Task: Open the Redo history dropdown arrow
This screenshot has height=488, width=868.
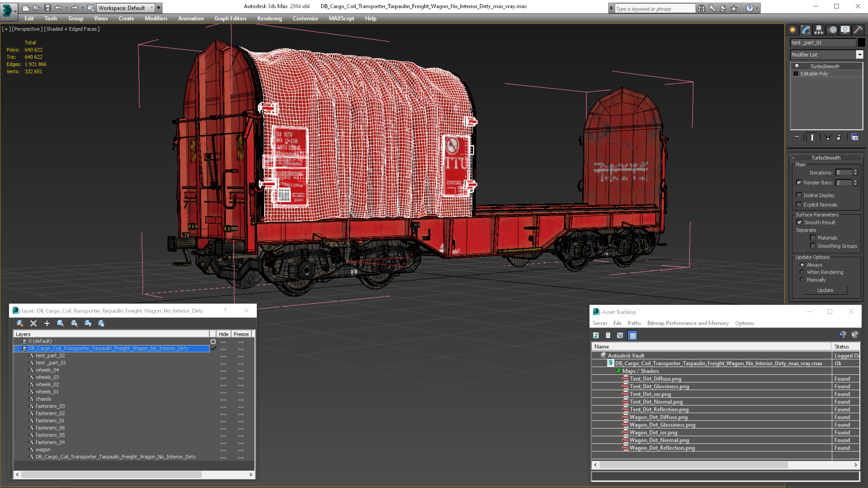Action: (82, 8)
